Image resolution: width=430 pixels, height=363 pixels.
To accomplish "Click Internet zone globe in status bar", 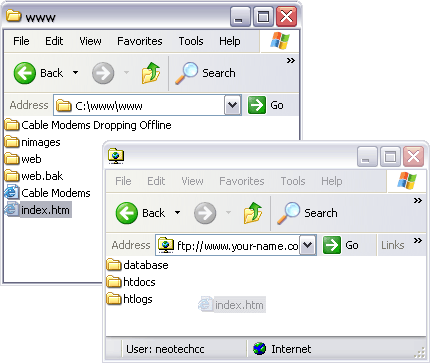I will click(259, 349).
